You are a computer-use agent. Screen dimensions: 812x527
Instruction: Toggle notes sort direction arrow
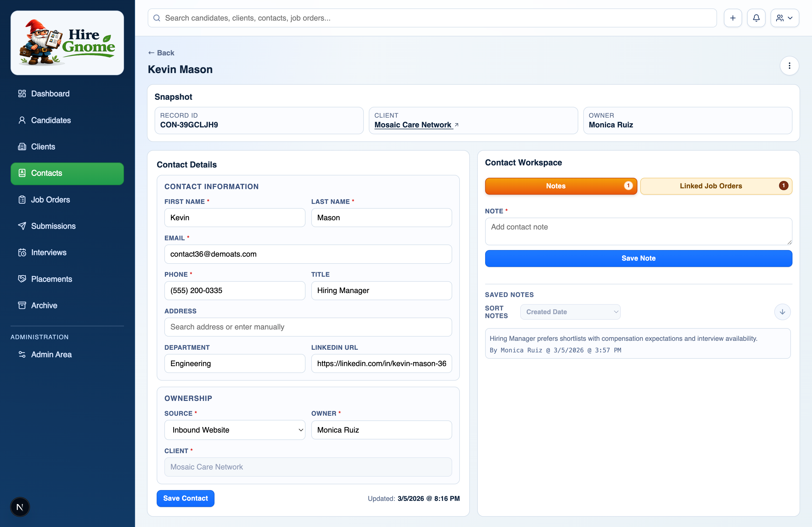click(x=782, y=312)
